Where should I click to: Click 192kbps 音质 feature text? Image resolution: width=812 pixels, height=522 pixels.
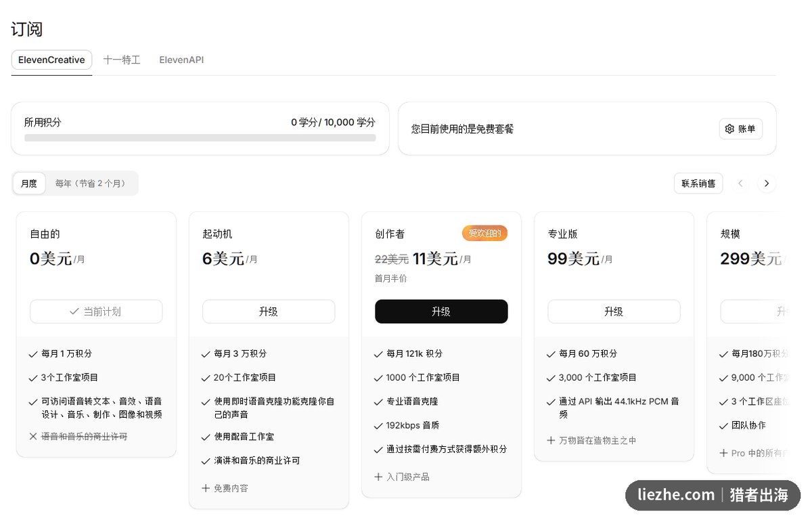(x=413, y=425)
